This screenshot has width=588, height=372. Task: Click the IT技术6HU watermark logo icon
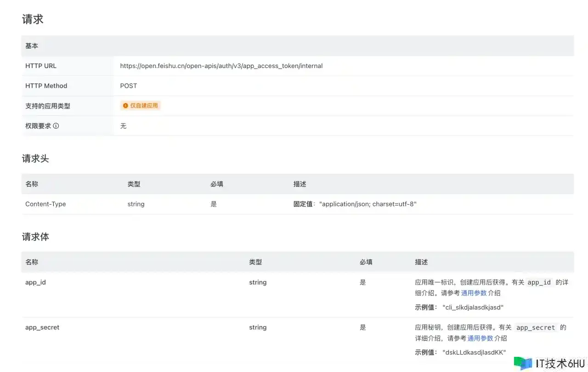coord(523,363)
